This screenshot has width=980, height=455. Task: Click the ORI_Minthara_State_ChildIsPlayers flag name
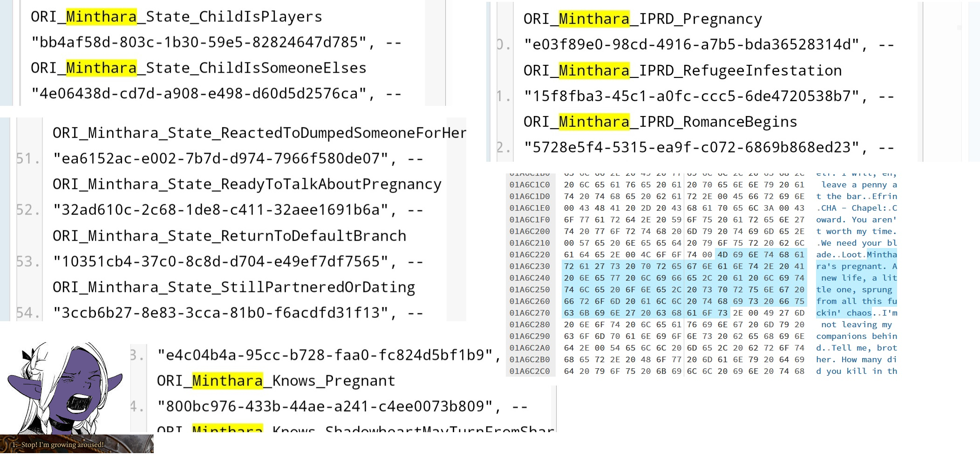tap(176, 17)
